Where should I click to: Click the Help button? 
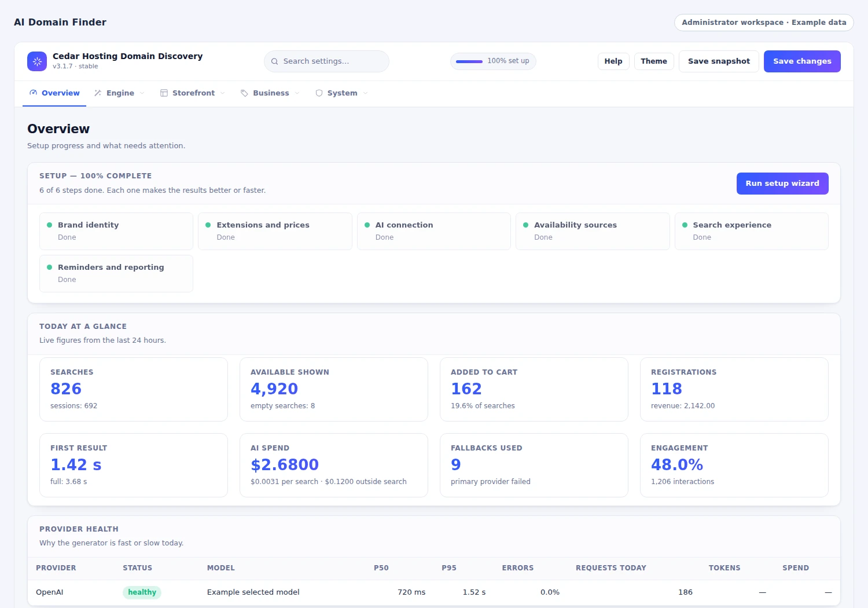613,61
